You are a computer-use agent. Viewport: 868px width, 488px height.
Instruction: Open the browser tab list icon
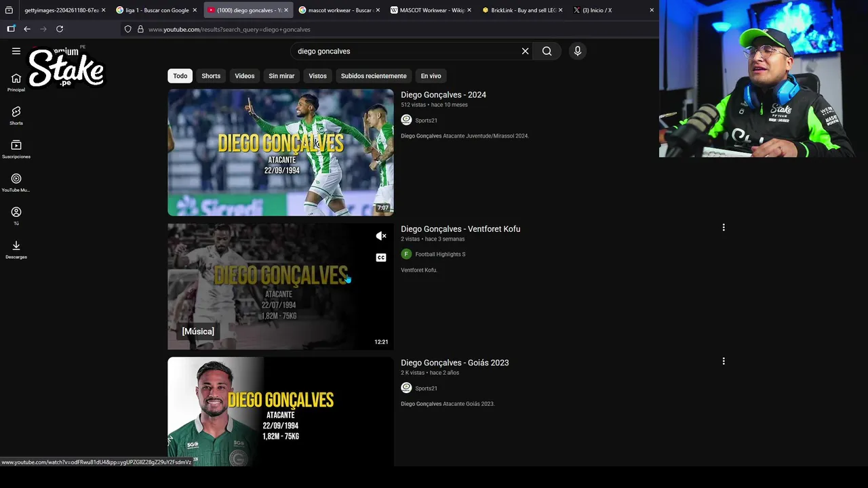click(x=9, y=10)
